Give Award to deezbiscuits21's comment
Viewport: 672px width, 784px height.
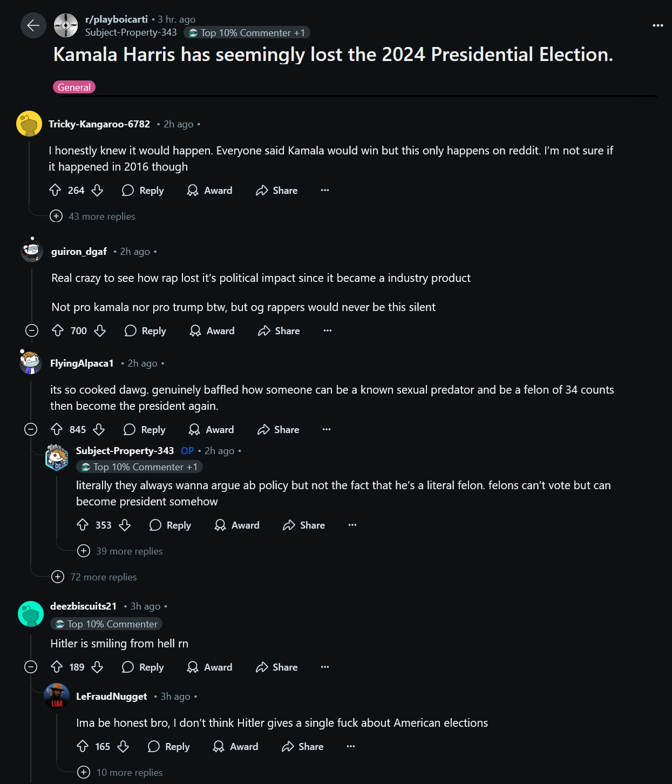[x=209, y=667]
